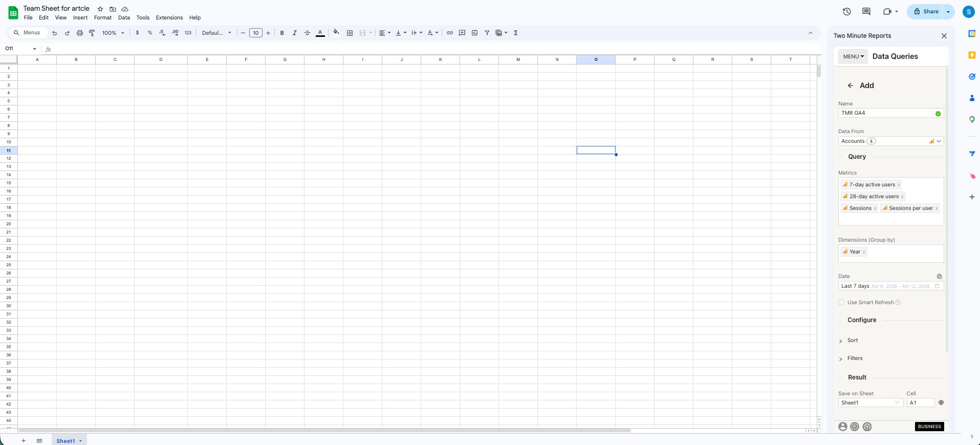Viewport: 980px width, 445px height.
Task: Open name box dropdown
Action: [34, 49]
